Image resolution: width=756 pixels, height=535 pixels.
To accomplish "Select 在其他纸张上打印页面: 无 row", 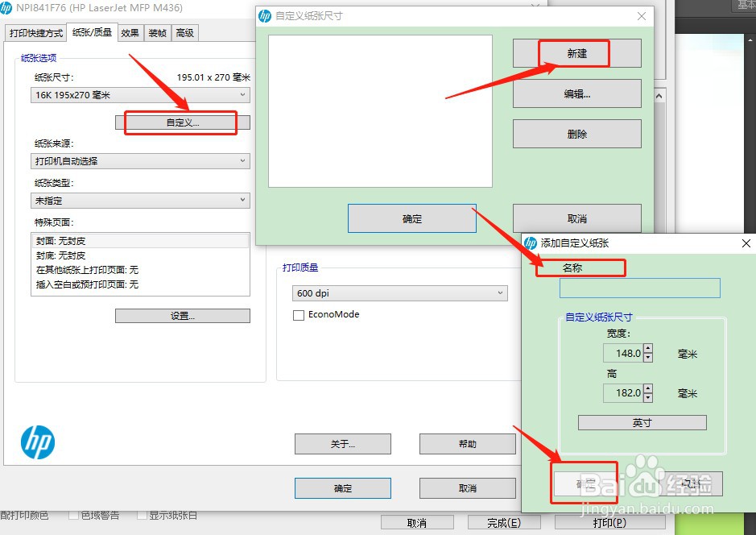I will [x=140, y=270].
